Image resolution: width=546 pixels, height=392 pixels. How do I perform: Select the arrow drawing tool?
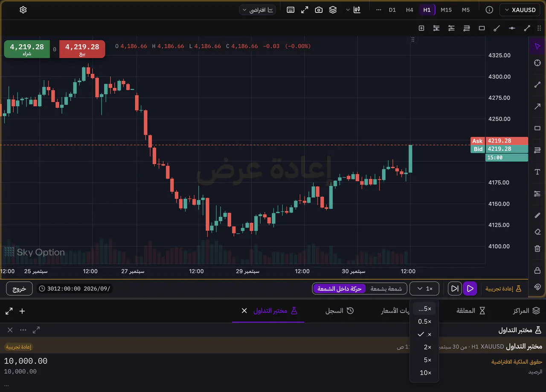point(537,107)
